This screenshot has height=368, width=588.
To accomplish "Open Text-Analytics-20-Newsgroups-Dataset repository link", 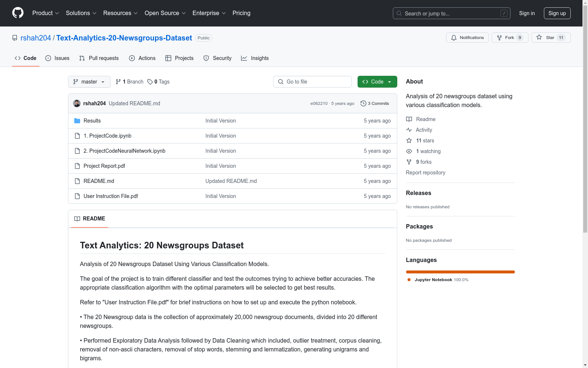I will pos(124,38).
